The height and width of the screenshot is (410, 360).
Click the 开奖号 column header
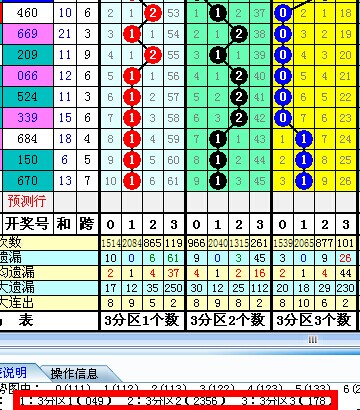[x=27, y=224]
